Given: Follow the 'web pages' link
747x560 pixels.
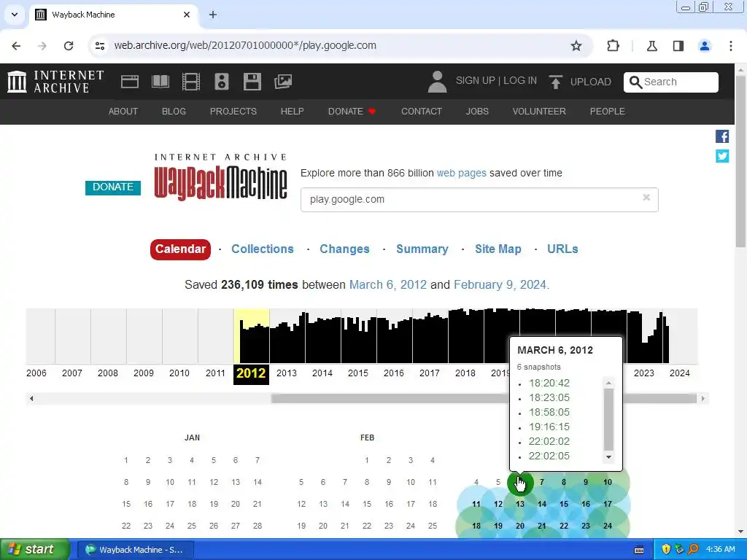Looking at the screenshot, I should pos(461,173).
